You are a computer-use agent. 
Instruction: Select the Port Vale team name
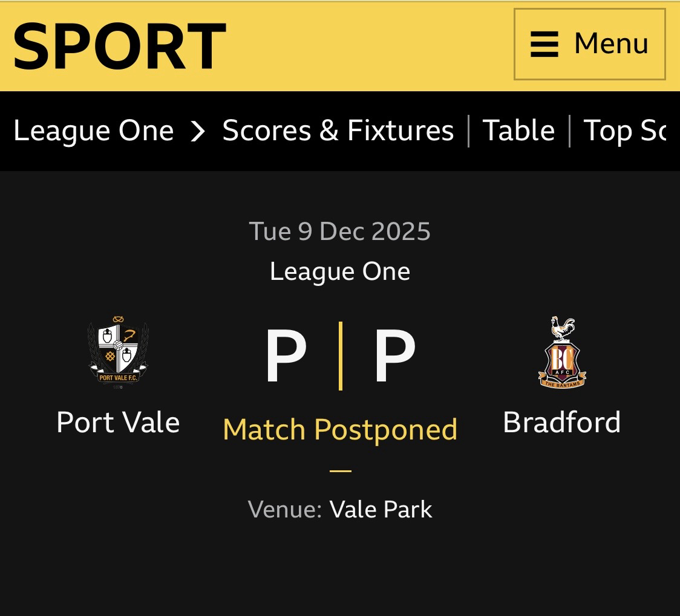pos(118,422)
